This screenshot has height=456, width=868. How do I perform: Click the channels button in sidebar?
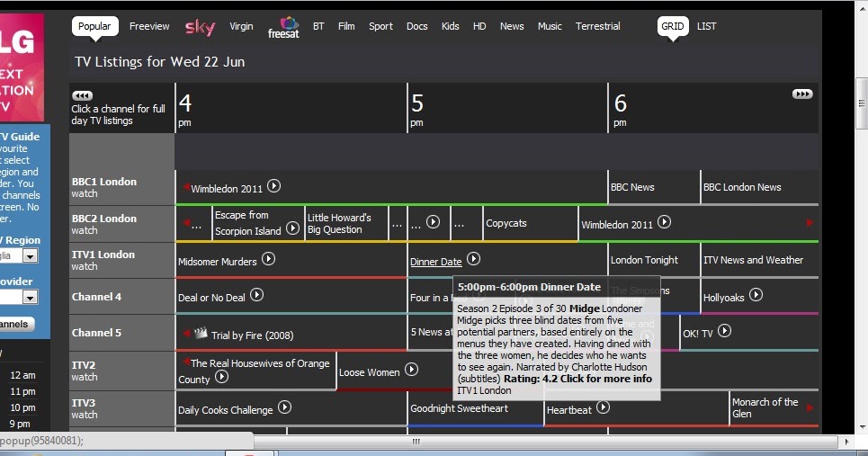[x=16, y=324]
